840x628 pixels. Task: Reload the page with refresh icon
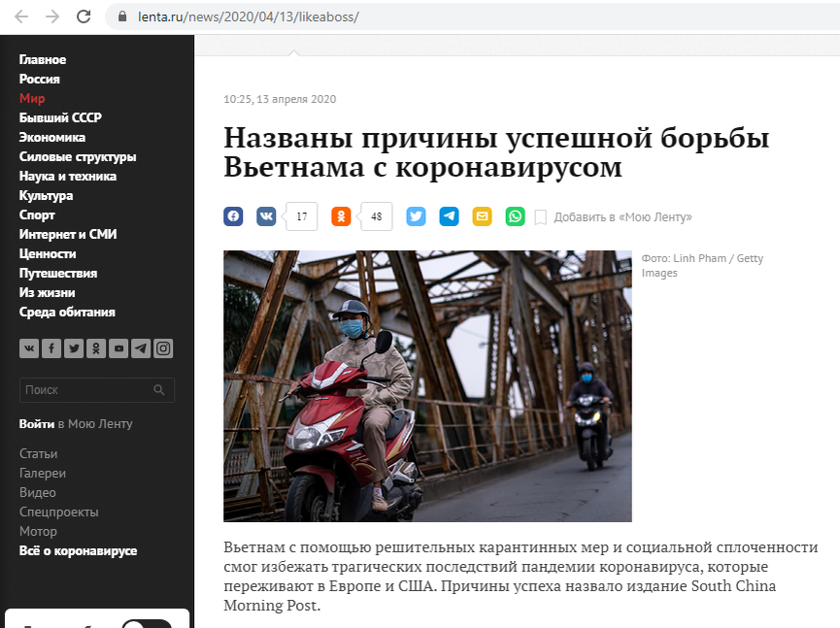click(x=84, y=17)
